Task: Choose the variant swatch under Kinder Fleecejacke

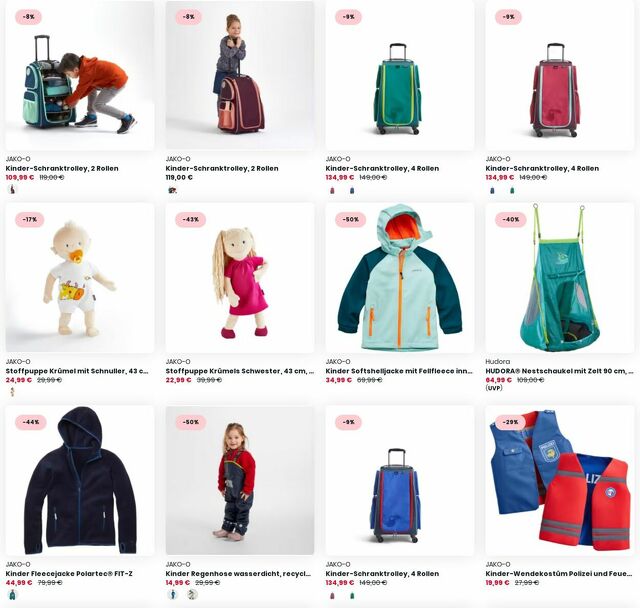Action: tap(13, 595)
